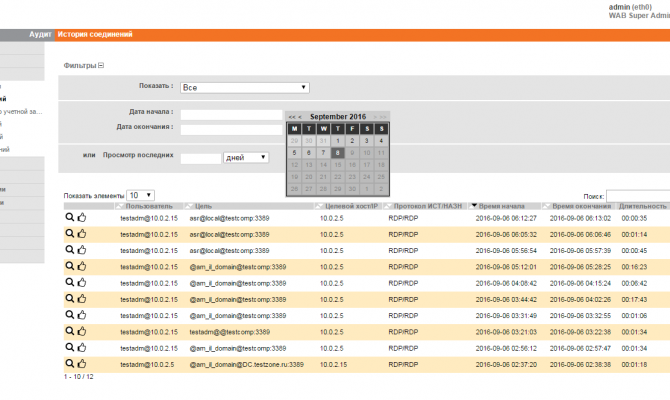The width and height of the screenshot is (670, 400).
Task: Click thumbs-up icon in the 02:37:20 row
Action: click(x=82, y=364)
